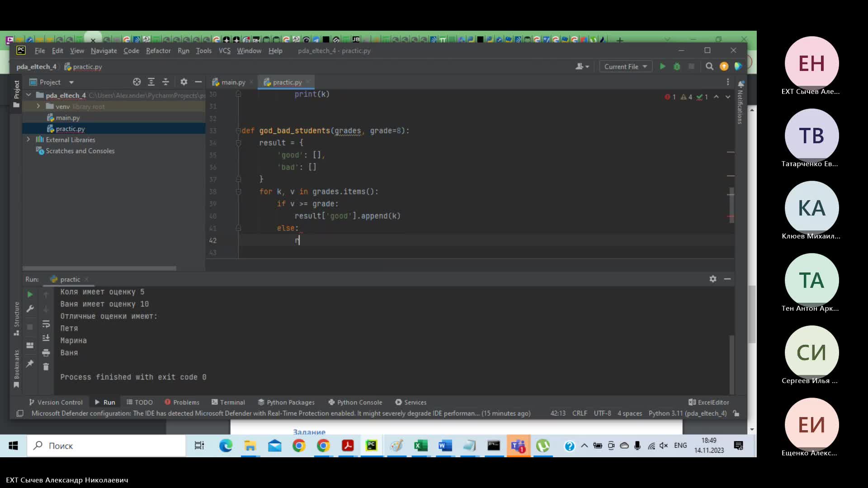Open File menu
This screenshot has width=868, height=488.
pos(40,51)
